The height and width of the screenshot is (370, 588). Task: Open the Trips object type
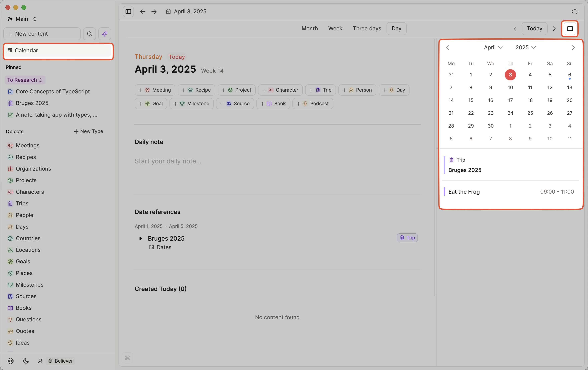[x=22, y=203]
